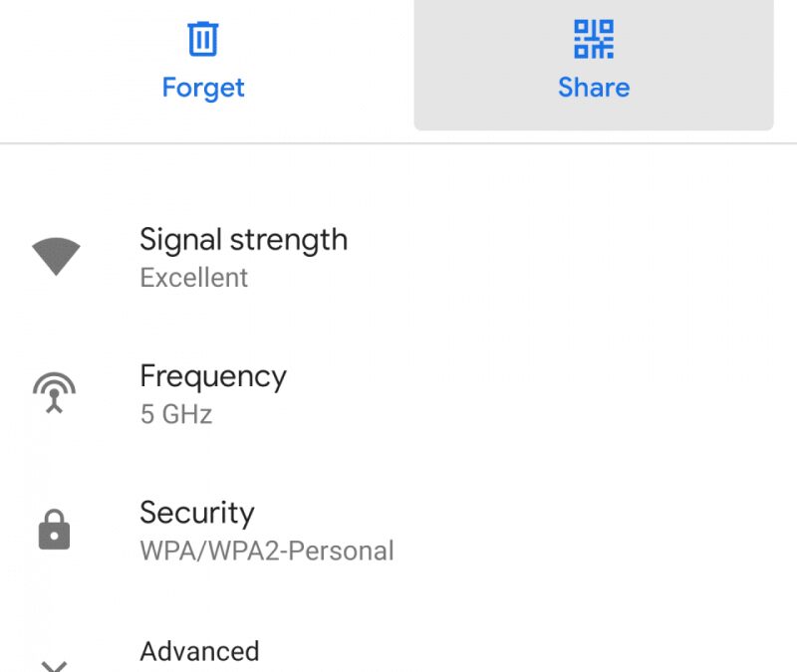Tap the Share QR code icon
Screen dimensions: 797x672
tap(594, 39)
